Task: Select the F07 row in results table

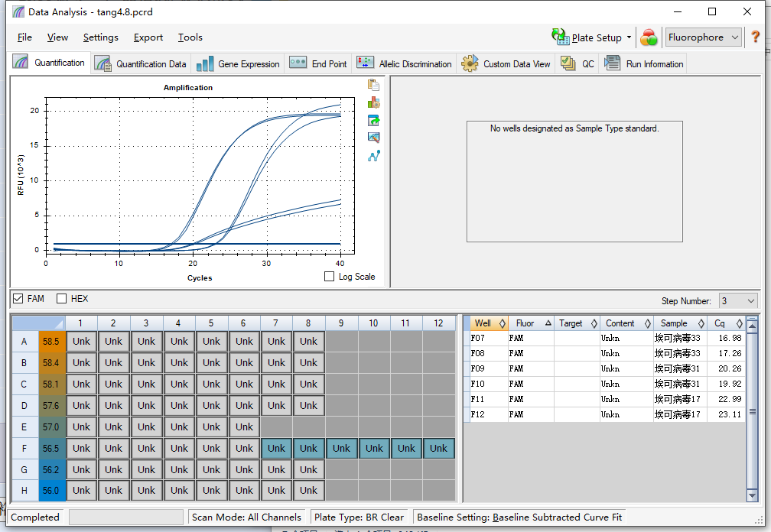Action: [604, 338]
